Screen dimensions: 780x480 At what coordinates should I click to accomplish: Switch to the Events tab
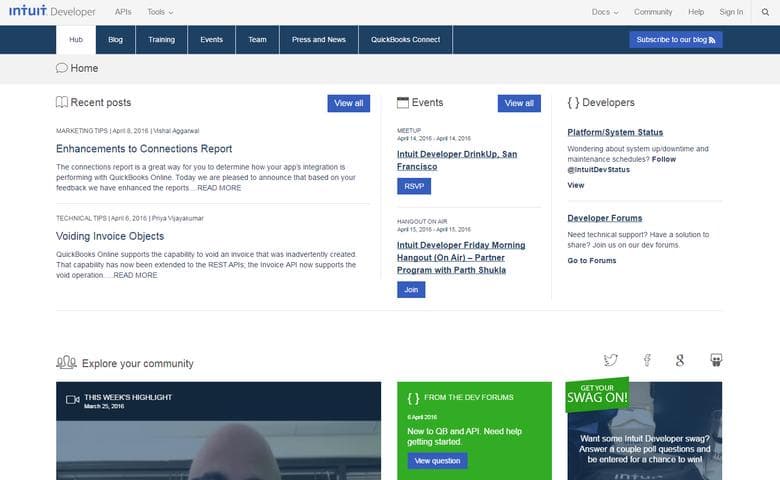pos(211,39)
